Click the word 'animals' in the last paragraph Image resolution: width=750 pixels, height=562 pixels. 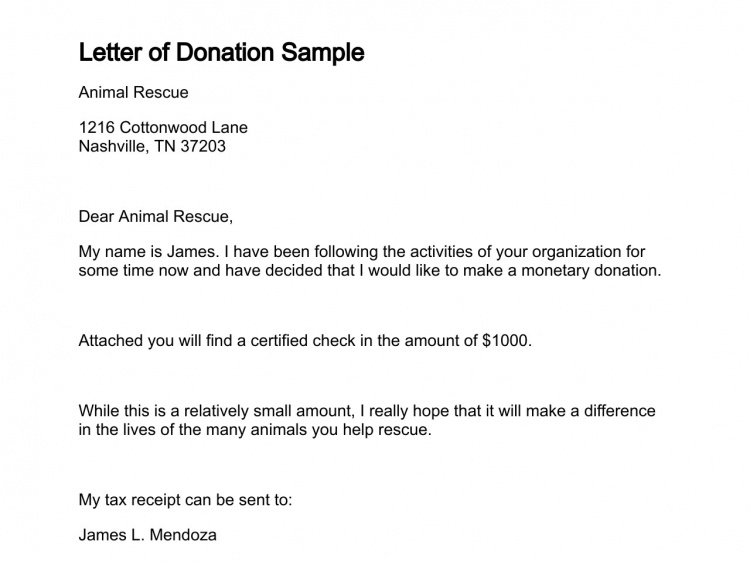point(279,430)
